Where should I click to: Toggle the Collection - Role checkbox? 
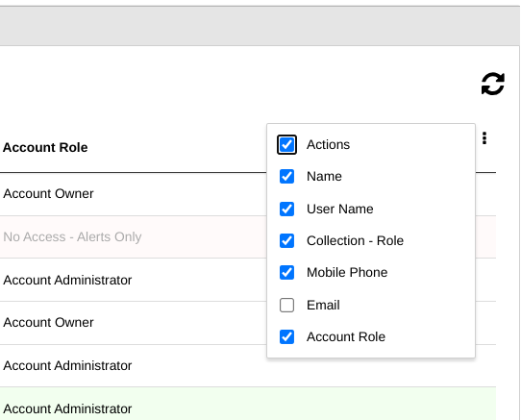pos(286,240)
